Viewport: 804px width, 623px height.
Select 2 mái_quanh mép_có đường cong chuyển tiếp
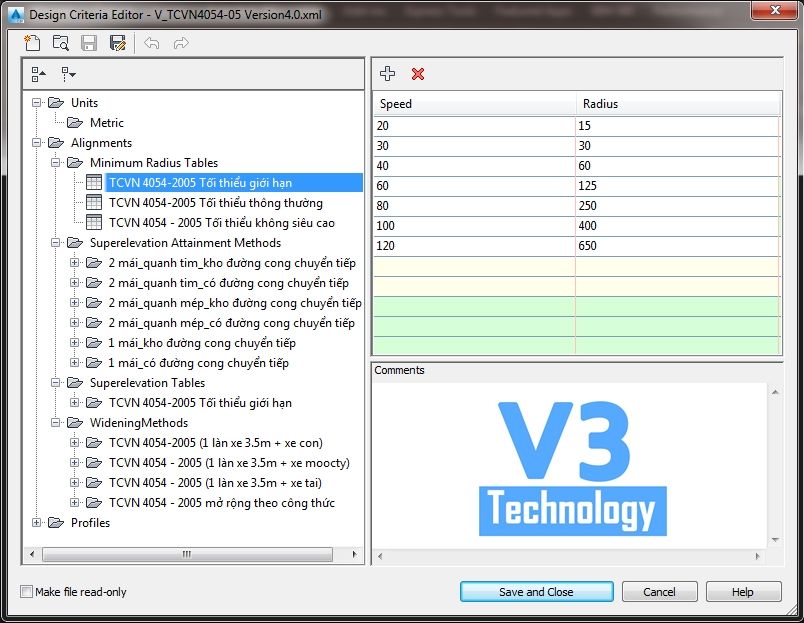[x=232, y=323]
